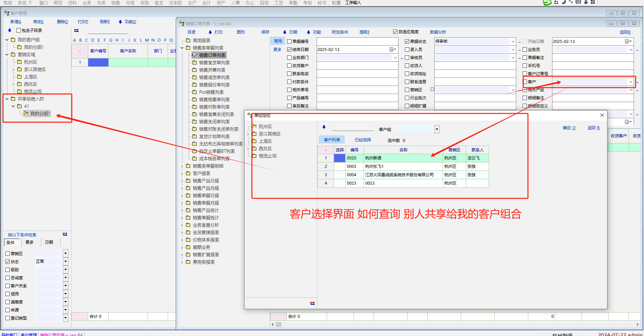The width and height of the screenshot is (644, 336).
Task: Click the swap arrows icon at dialog bottom
Action: pos(312,303)
